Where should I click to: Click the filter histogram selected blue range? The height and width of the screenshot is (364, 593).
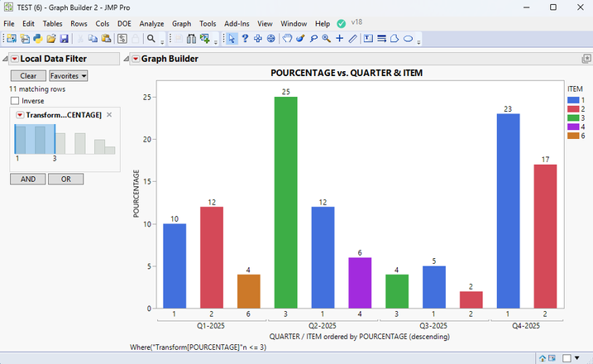35,139
